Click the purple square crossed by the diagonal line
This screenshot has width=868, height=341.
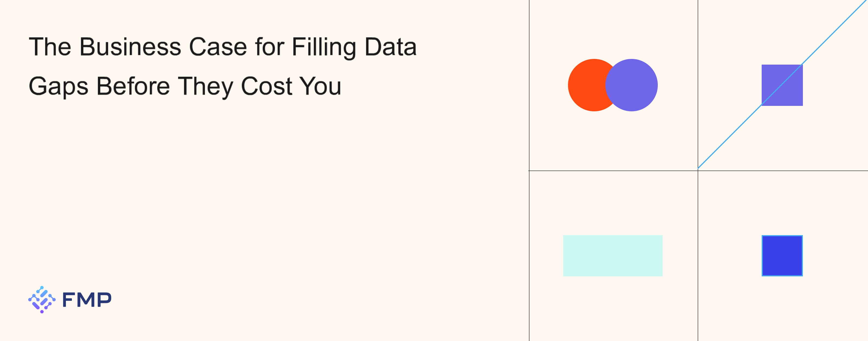pyautogui.click(x=782, y=85)
